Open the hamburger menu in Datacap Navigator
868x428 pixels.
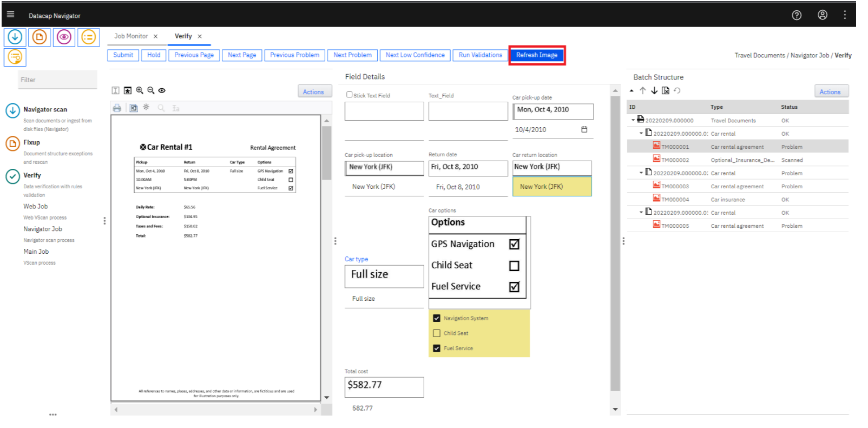point(10,15)
